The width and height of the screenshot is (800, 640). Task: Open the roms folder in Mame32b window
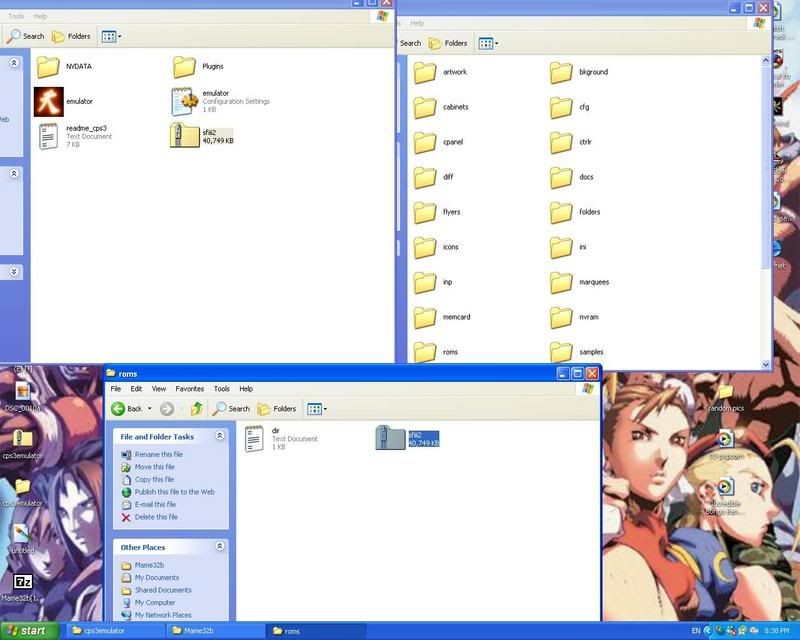point(425,351)
